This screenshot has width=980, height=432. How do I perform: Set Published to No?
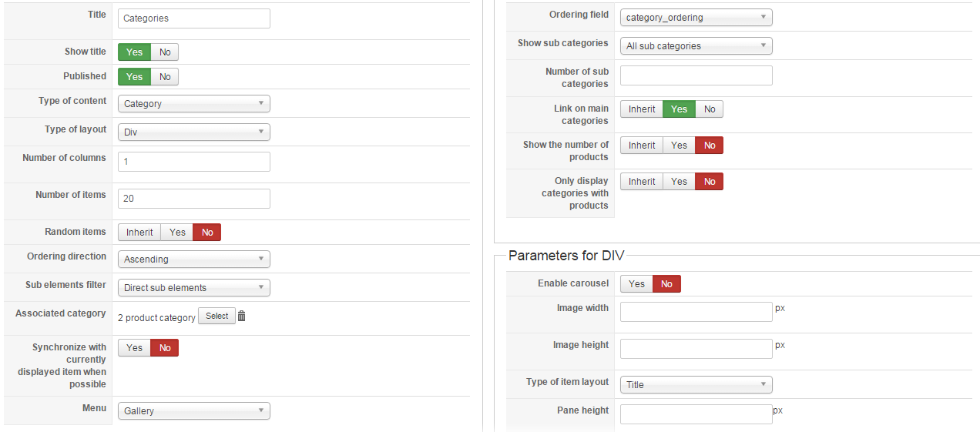[x=165, y=77]
